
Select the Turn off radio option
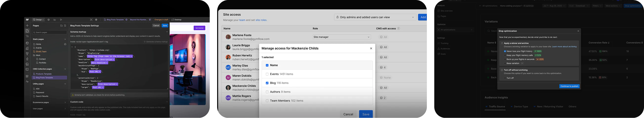(x=505, y=78)
